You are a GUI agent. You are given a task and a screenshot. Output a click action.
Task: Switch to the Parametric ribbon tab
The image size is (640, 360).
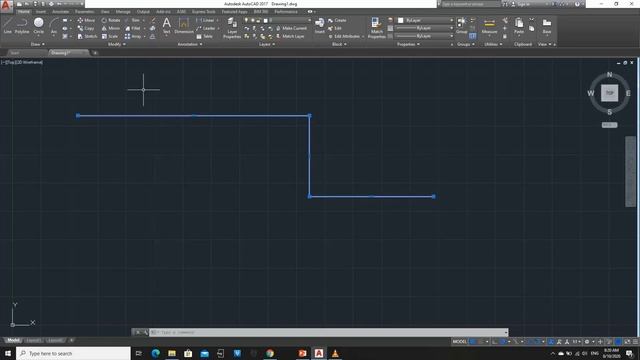coord(84,12)
